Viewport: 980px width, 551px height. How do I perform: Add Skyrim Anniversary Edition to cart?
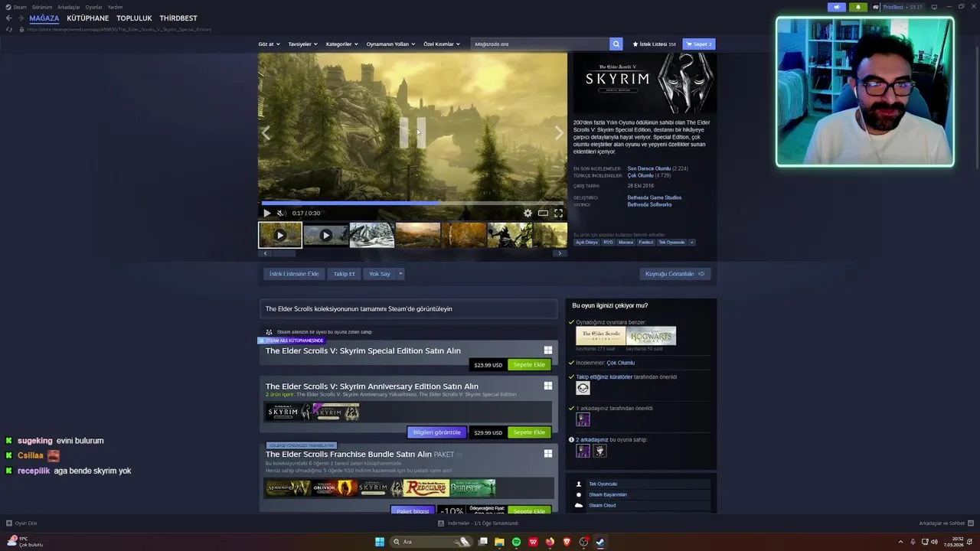[x=529, y=432]
